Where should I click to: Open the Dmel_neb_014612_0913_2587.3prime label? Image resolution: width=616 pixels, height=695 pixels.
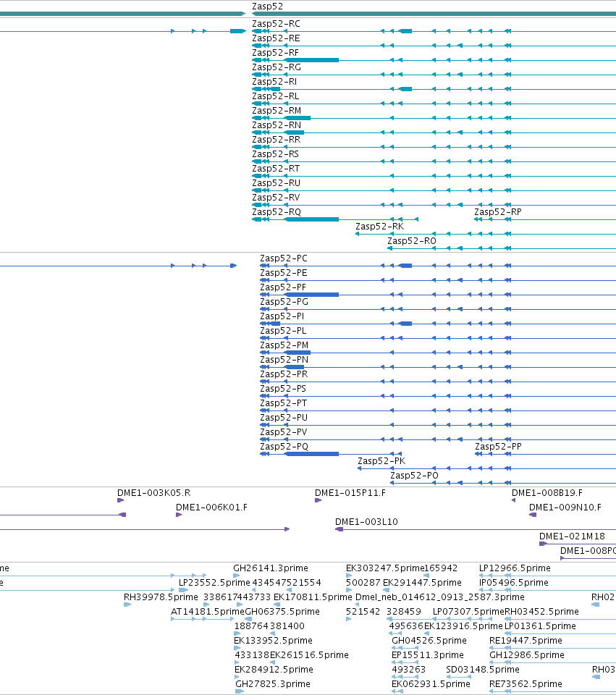pyautogui.click(x=440, y=597)
